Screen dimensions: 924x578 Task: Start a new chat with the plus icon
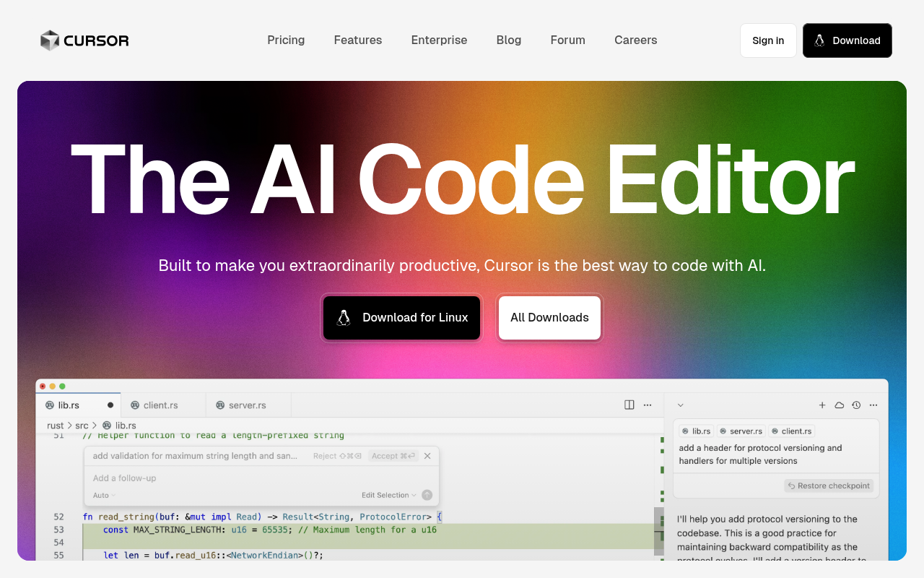(822, 405)
